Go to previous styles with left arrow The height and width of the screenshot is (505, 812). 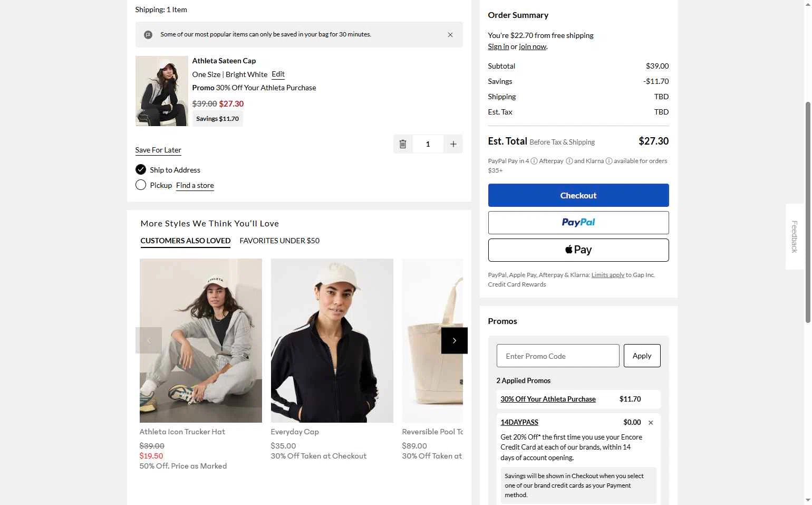click(149, 340)
